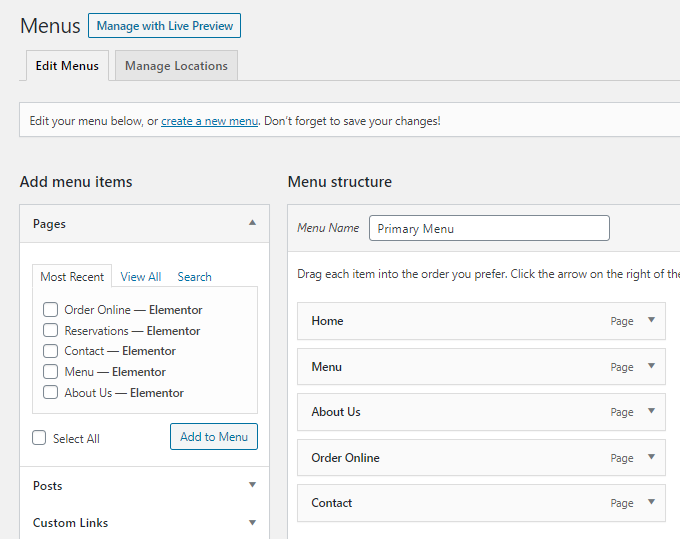Open the About Us menu item arrow
680x539 pixels.
[651, 412]
